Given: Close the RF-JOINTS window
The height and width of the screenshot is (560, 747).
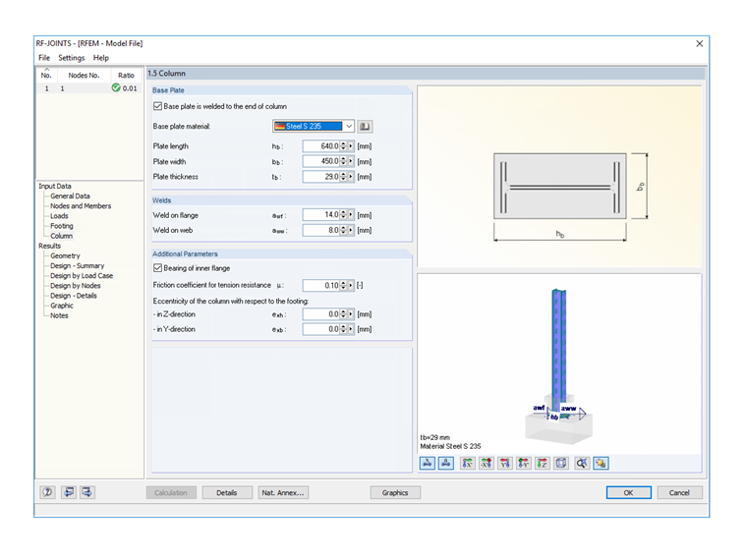Looking at the screenshot, I should click(700, 44).
